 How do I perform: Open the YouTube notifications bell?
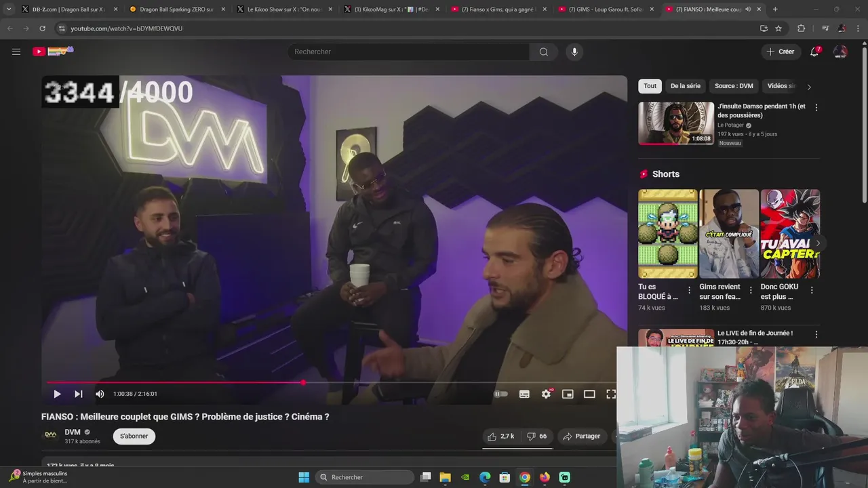point(815,52)
